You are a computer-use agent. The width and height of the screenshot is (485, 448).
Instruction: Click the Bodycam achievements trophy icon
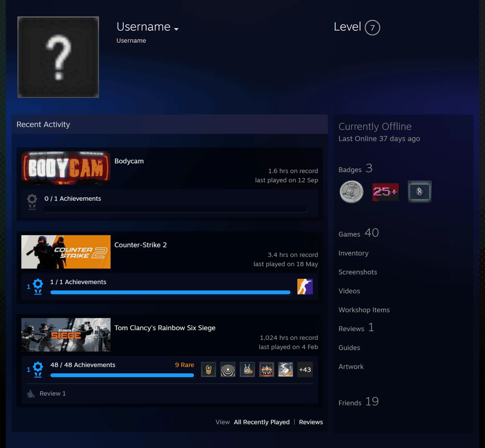pos(32,202)
